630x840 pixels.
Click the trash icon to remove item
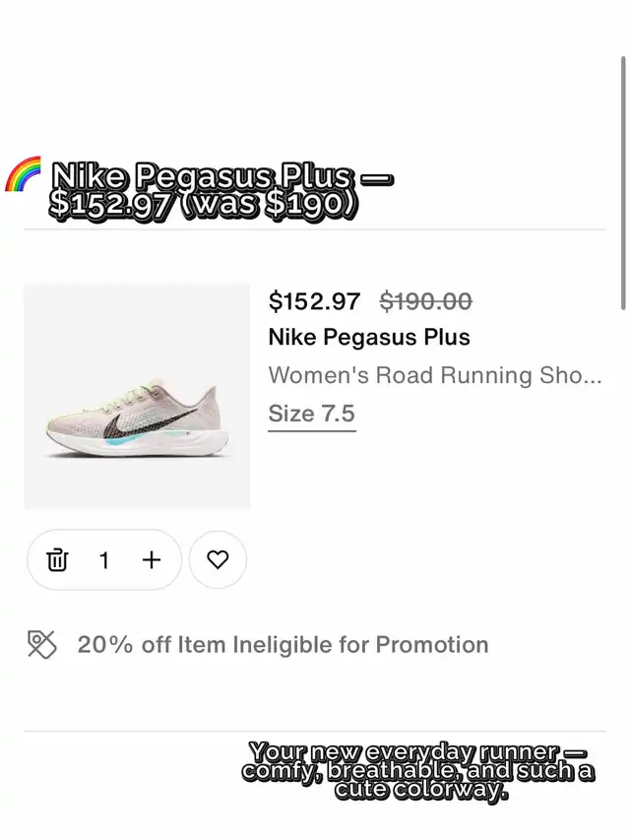tap(58, 560)
